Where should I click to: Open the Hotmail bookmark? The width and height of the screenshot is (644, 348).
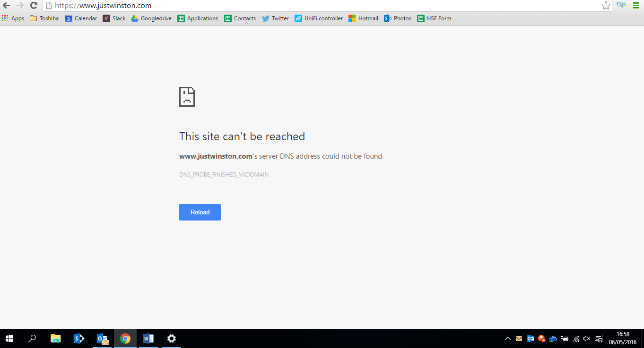363,18
